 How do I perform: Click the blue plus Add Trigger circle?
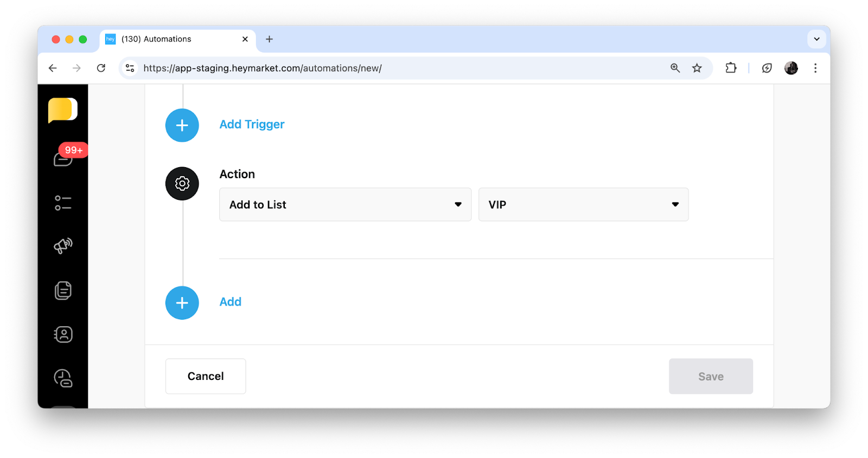click(x=182, y=125)
